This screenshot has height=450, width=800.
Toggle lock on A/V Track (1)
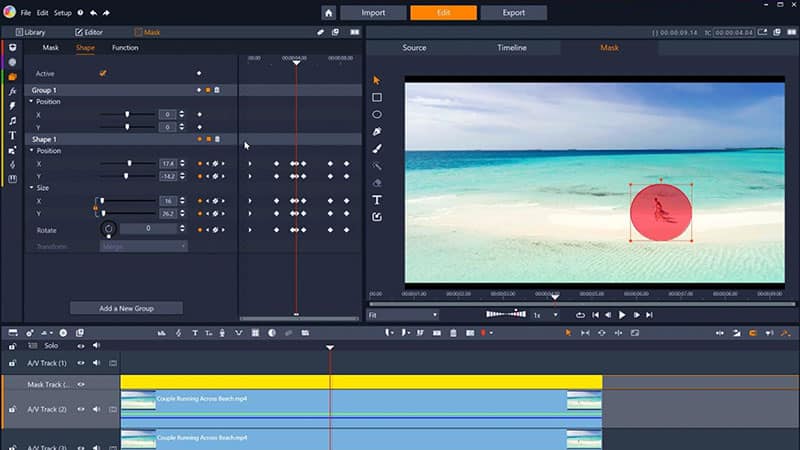pos(12,363)
